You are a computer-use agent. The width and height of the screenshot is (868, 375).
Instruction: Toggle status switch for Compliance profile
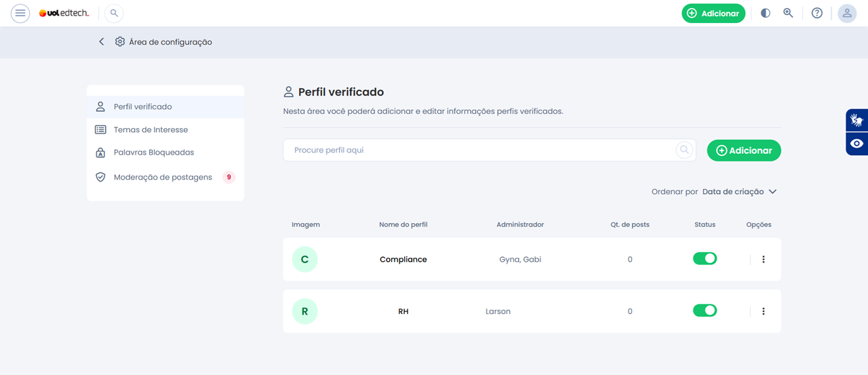pos(705,258)
